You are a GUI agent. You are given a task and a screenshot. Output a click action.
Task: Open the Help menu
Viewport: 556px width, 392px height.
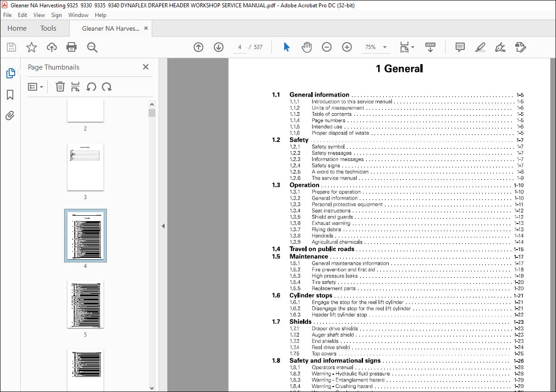[100, 15]
